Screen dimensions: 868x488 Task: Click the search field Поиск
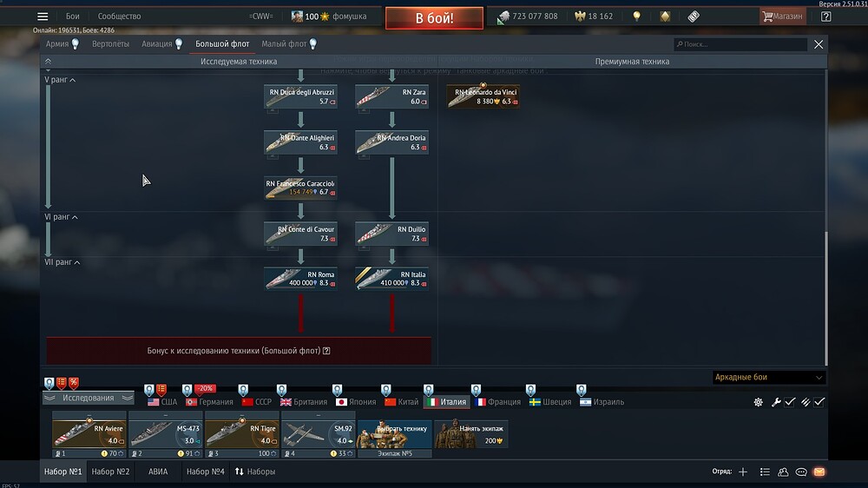point(740,43)
